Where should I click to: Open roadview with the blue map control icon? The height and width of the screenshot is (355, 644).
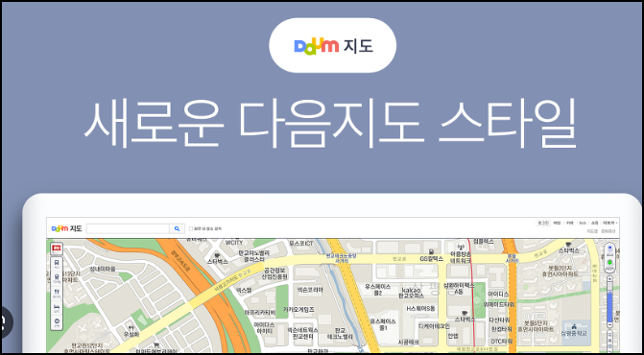pyautogui.click(x=609, y=249)
